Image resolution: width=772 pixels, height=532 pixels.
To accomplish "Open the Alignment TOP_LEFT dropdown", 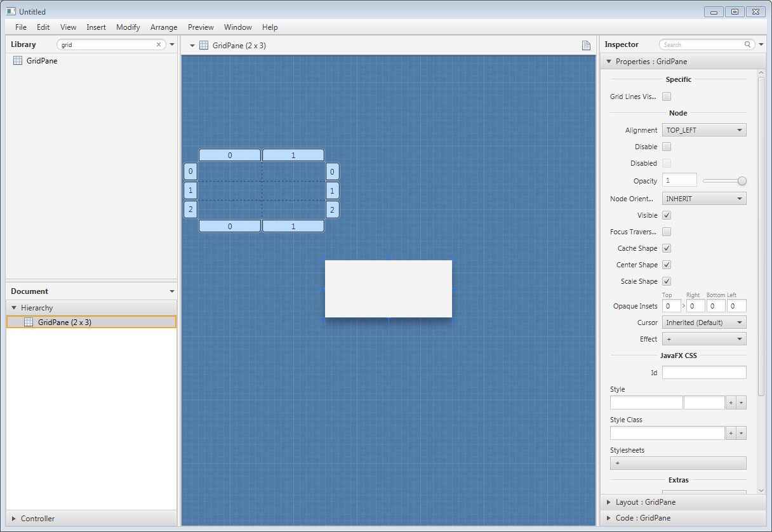I will point(704,130).
